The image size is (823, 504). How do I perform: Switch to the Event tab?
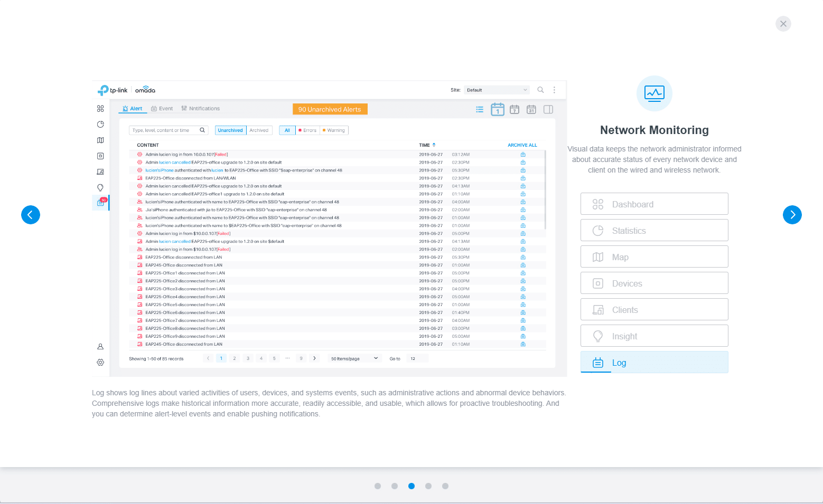pyautogui.click(x=162, y=109)
